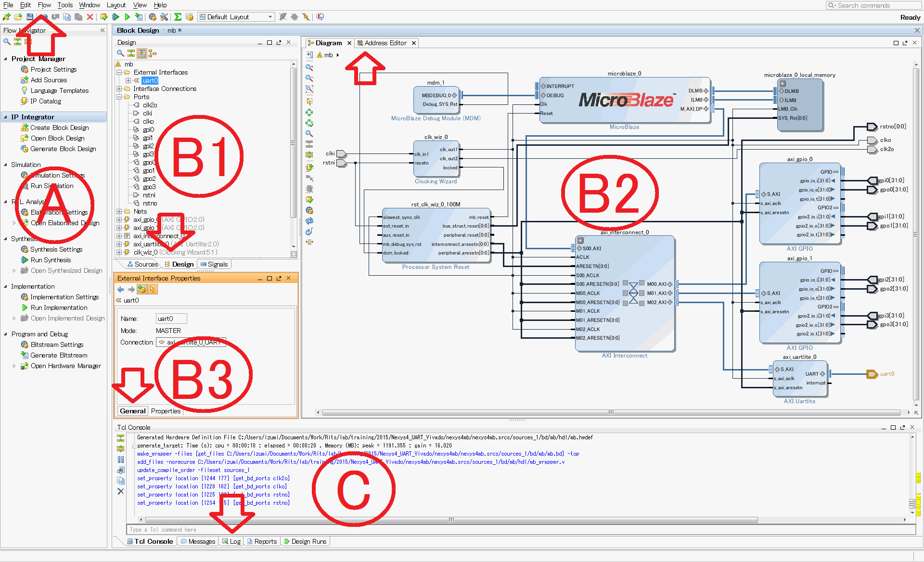Image resolution: width=924 pixels, height=562 pixels.
Task: Open the Tools menu
Action: pos(65,5)
